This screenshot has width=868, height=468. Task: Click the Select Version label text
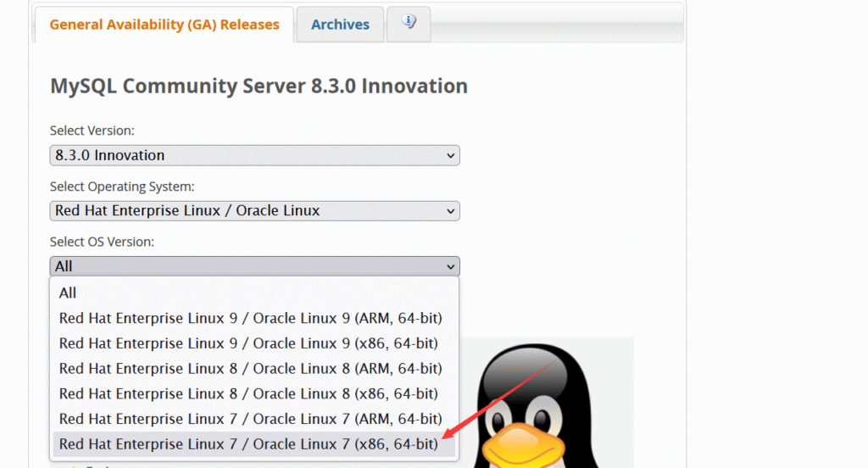click(x=92, y=131)
